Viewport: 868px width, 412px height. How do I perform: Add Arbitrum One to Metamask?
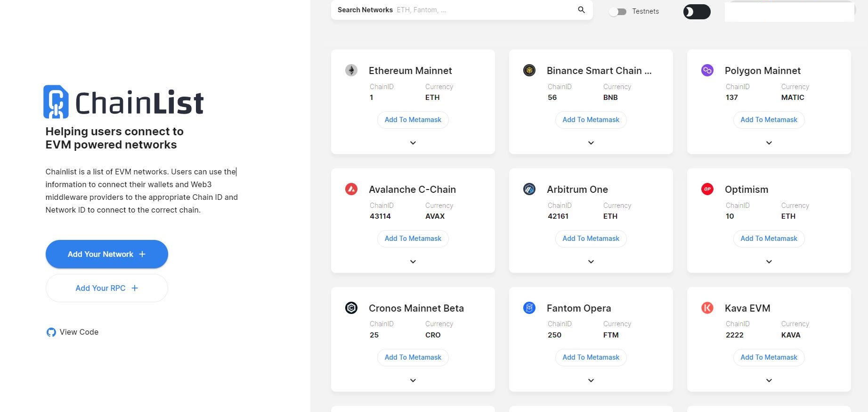click(591, 239)
